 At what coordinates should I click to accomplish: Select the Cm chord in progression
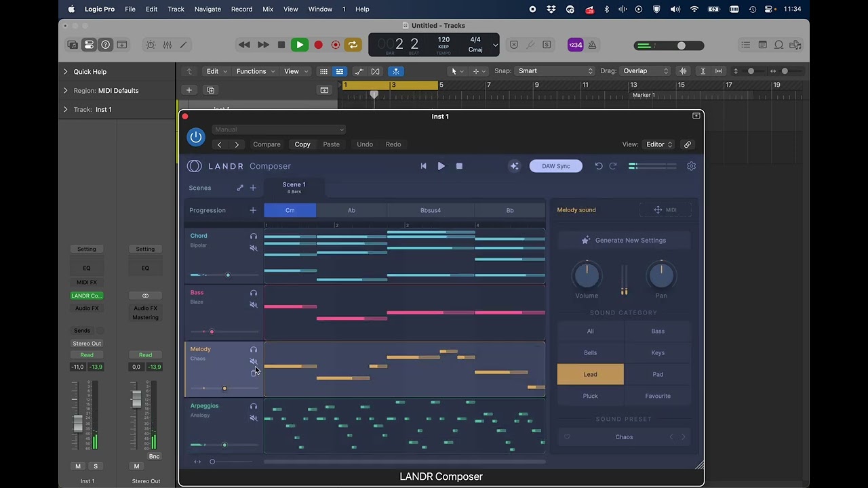[x=290, y=210]
